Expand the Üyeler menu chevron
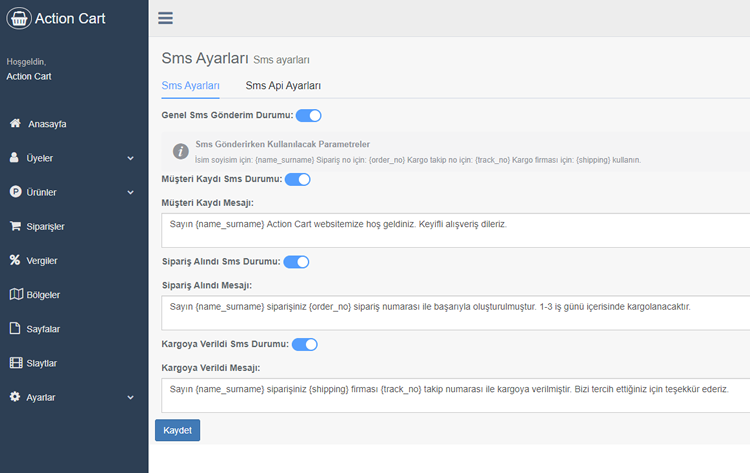Viewport: 750px width, 473px height. point(131,158)
